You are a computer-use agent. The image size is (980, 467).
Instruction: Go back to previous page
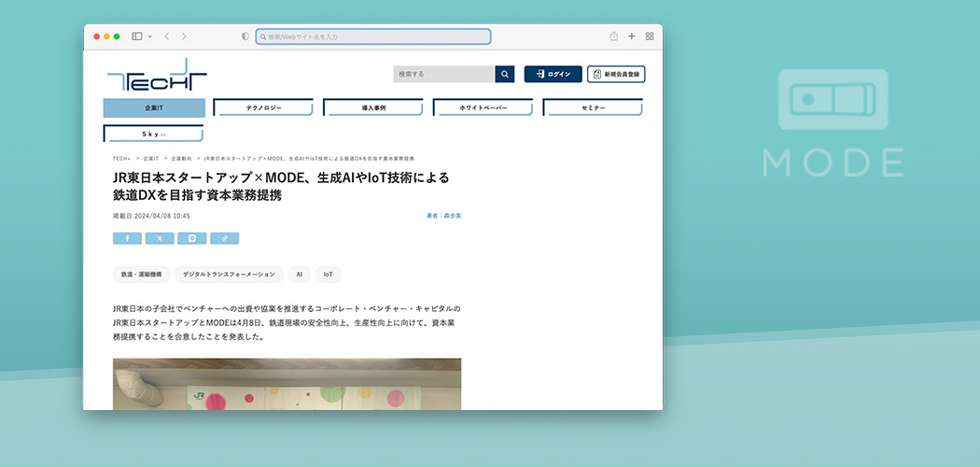(x=166, y=36)
